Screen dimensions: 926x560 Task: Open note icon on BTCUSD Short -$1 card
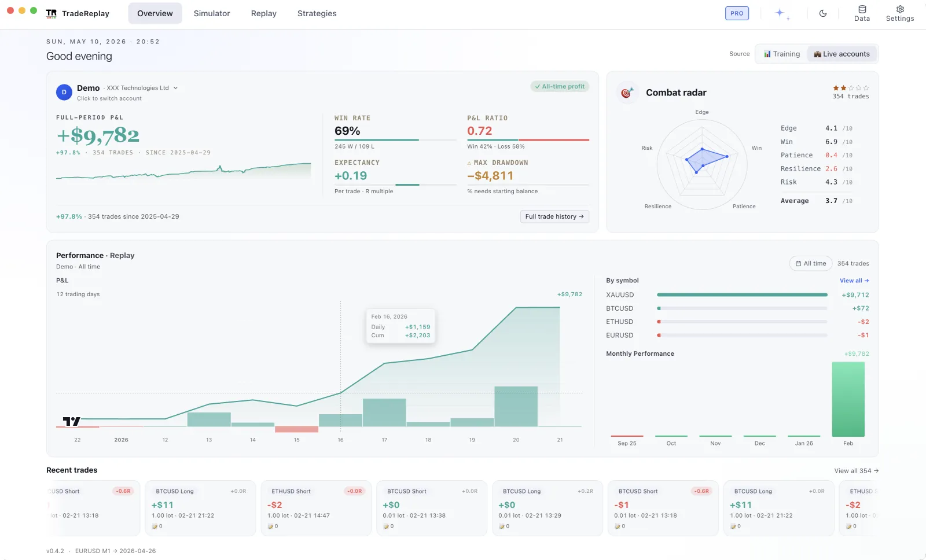617,526
